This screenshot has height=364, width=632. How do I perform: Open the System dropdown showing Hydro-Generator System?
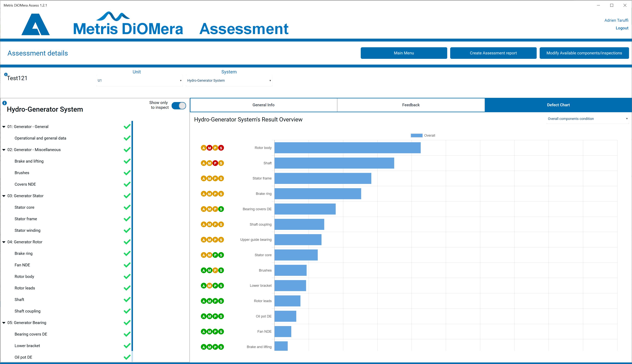[x=229, y=81]
